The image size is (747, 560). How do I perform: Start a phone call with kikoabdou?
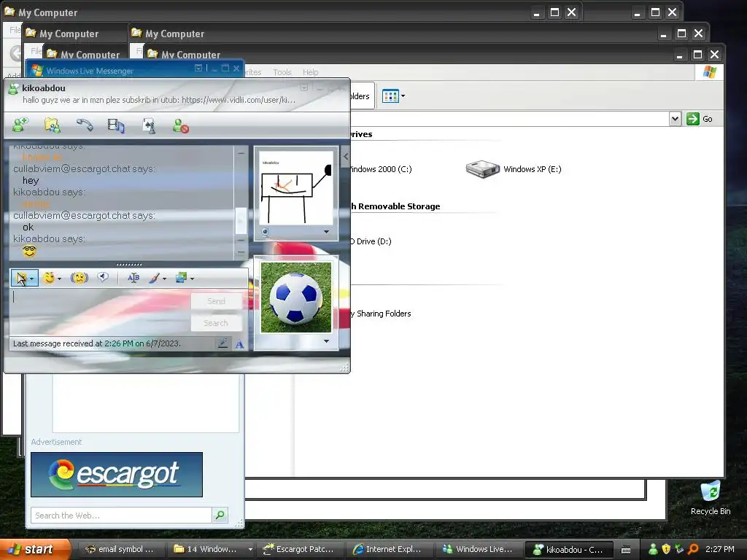[x=85, y=125]
